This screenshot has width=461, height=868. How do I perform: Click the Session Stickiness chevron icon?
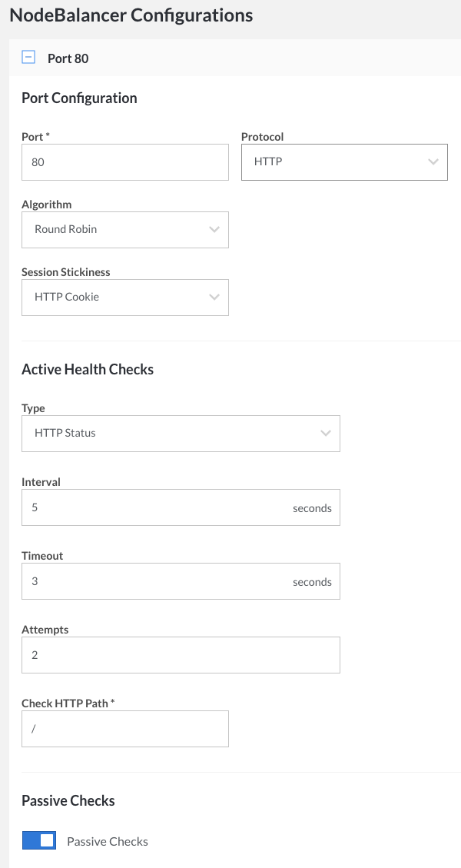coord(213,297)
